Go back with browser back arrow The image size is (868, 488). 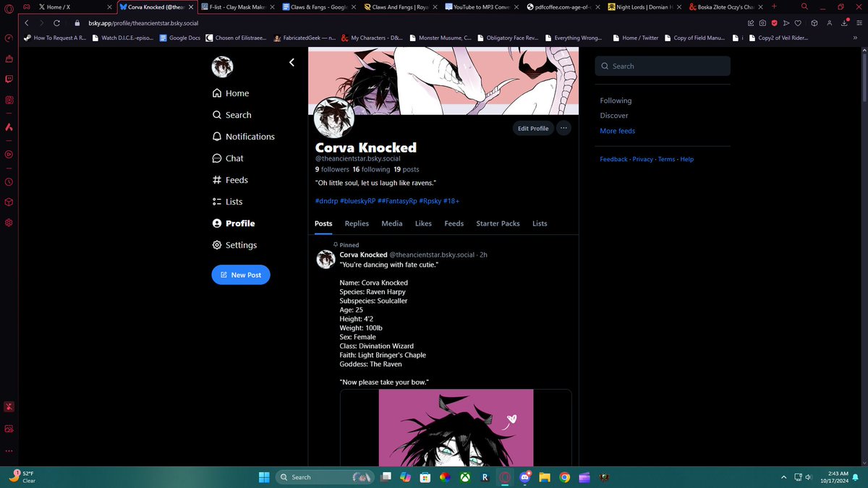point(26,22)
